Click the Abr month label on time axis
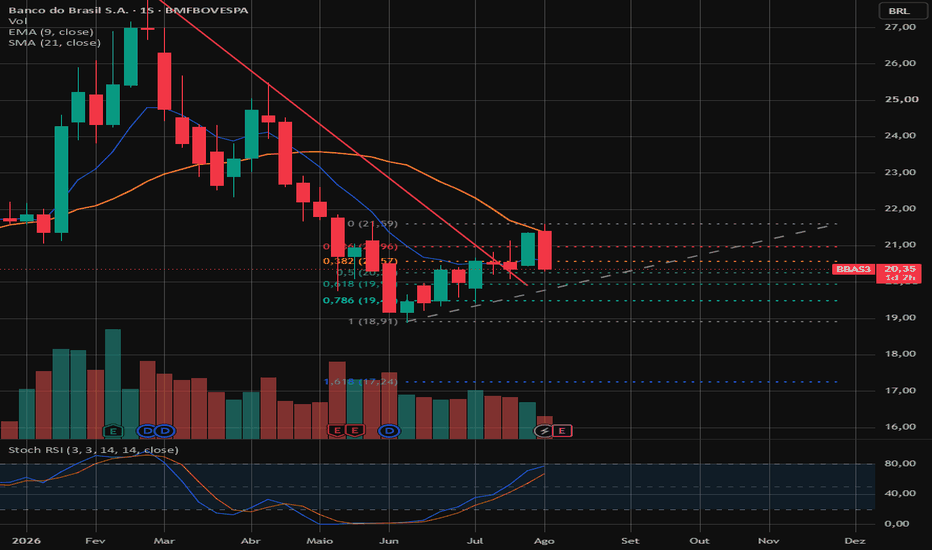 [x=251, y=540]
